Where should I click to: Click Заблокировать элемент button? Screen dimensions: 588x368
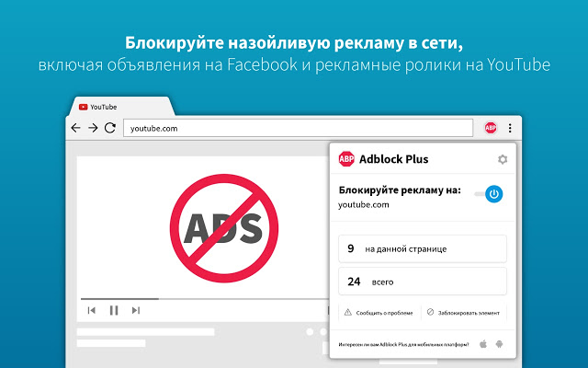(464, 313)
